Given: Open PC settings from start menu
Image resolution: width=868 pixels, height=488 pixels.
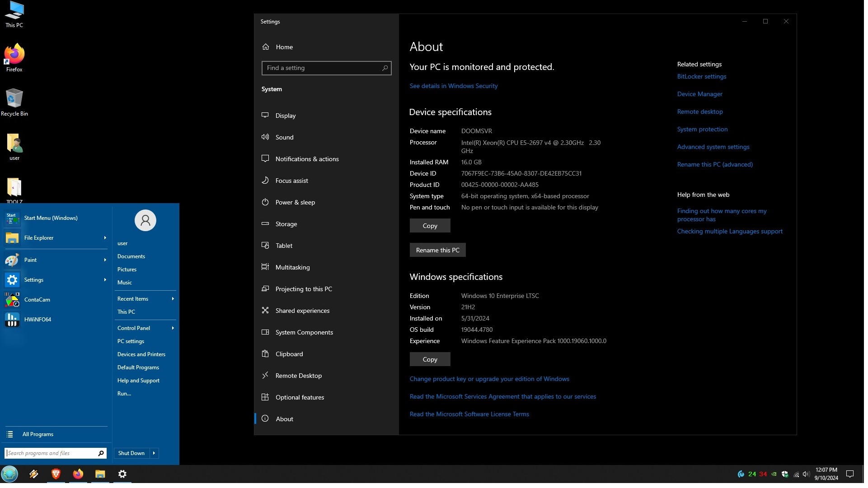Looking at the screenshot, I should pyautogui.click(x=131, y=341).
